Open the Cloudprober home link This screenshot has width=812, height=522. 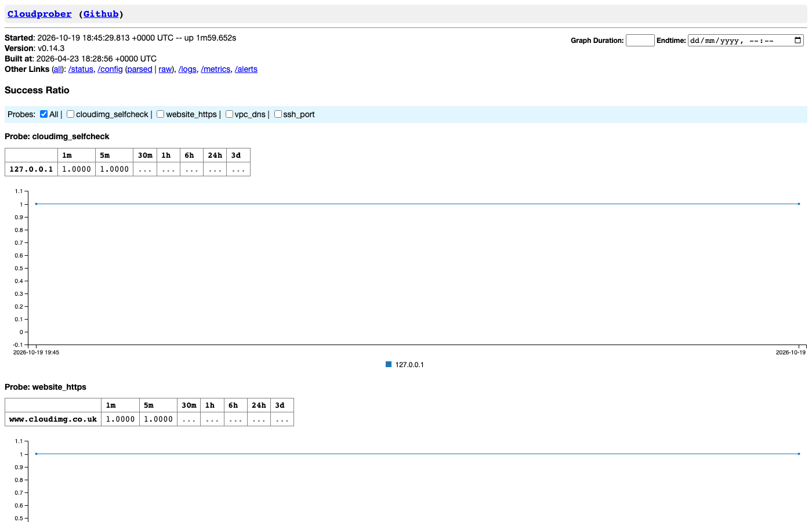pyautogui.click(x=39, y=14)
